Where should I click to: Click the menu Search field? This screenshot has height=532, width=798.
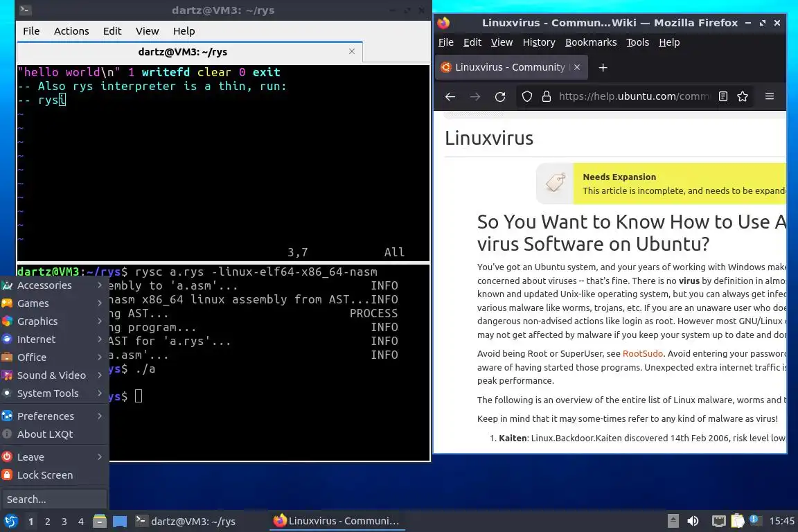point(54,499)
